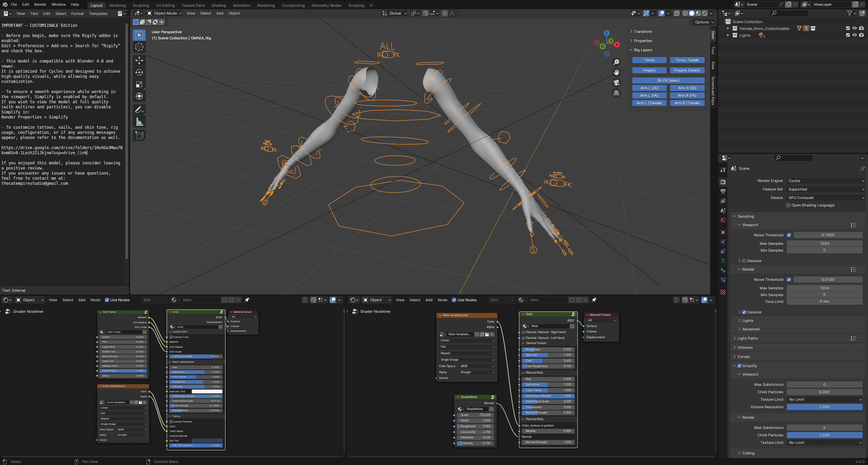Enable viewport Denoise checkbox
The width and height of the screenshot is (868, 465).
click(x=744, y=261)
